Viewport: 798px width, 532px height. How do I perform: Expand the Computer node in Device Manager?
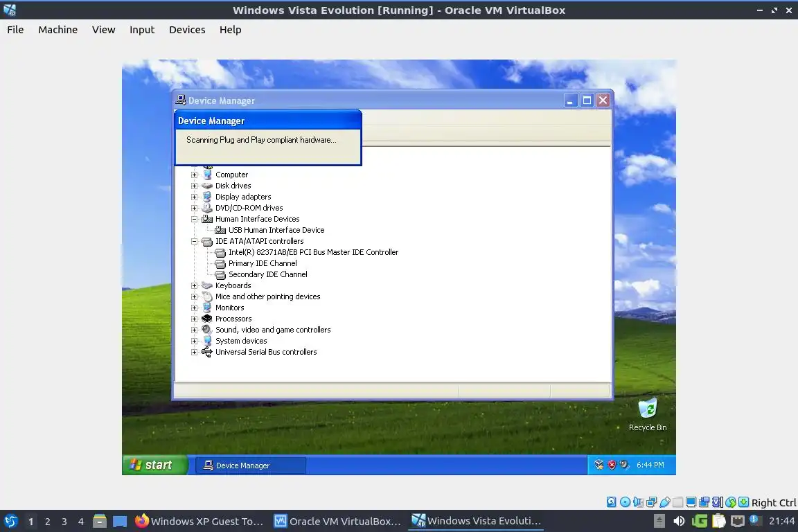tap(194, 175)
